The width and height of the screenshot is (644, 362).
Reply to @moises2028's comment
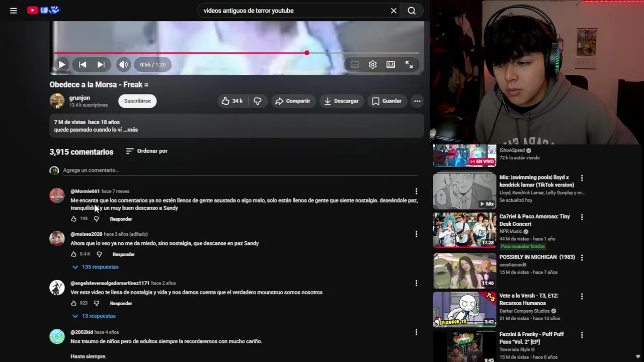click(123, 254)
